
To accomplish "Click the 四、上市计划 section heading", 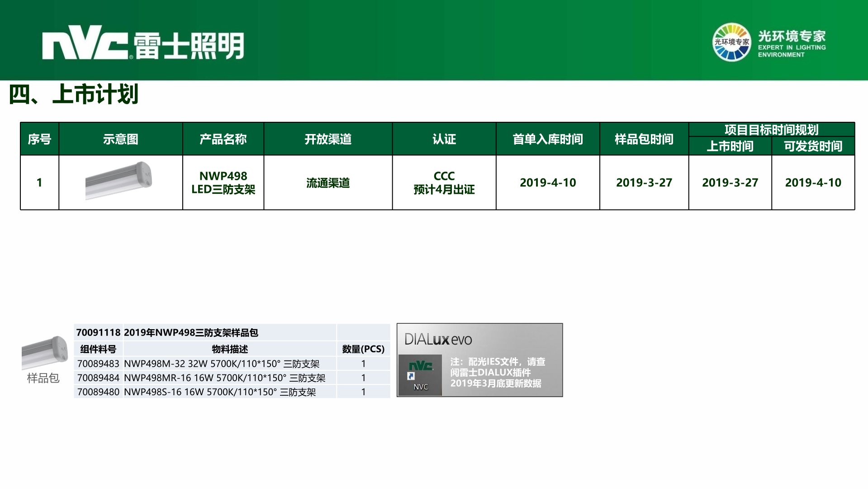I will tap(73, 94).
